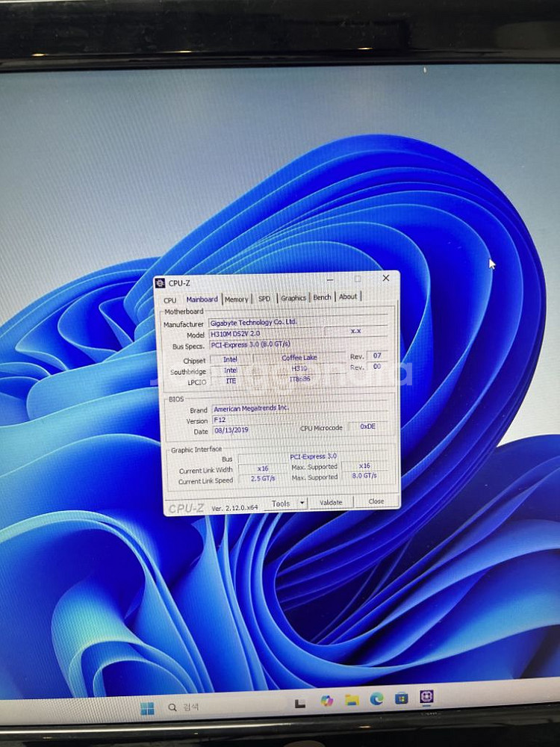Minimize the CPU-Z window
560x747 pixels.
(x=330, y=279)
